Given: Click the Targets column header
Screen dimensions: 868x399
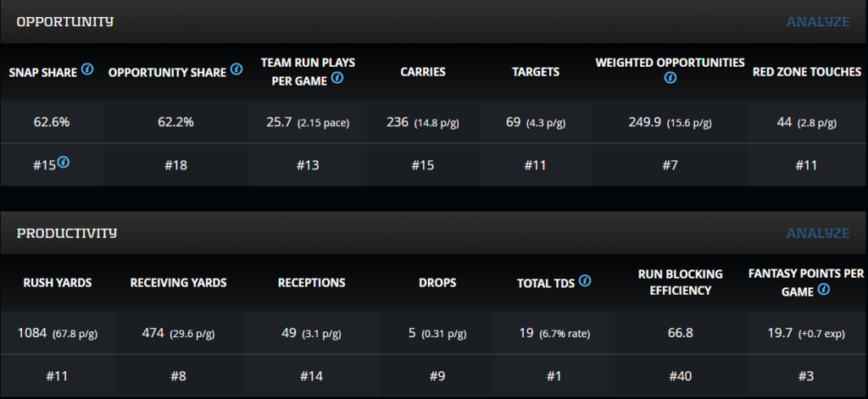Looking at the screenshot, I should point(536,72).
